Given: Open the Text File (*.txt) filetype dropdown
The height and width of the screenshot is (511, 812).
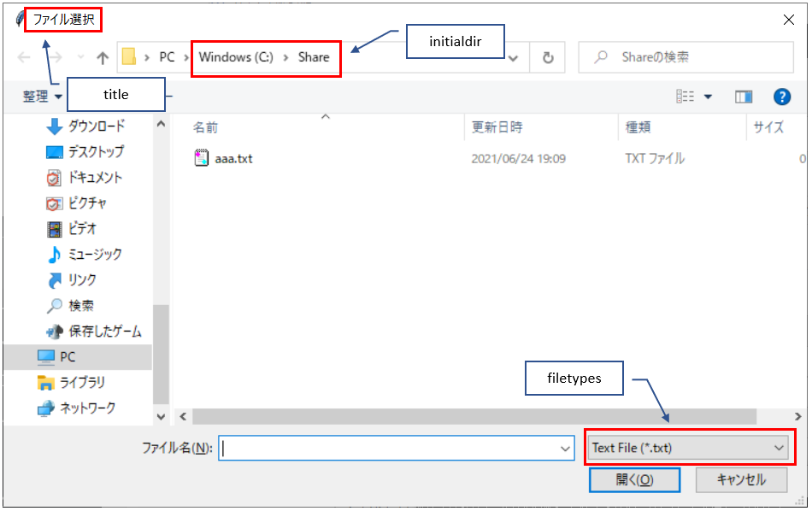Looking at the screenshot, I should tap(688, 448).
